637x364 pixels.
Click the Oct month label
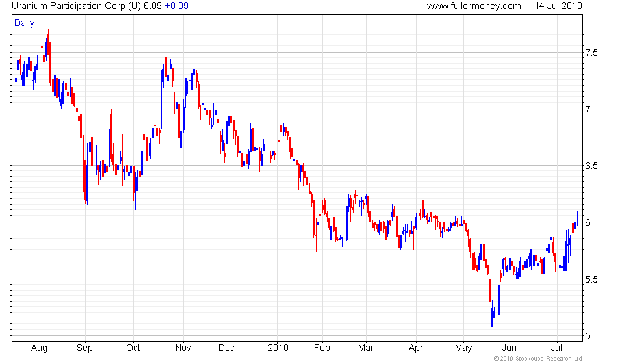click(x=133, y=348)
